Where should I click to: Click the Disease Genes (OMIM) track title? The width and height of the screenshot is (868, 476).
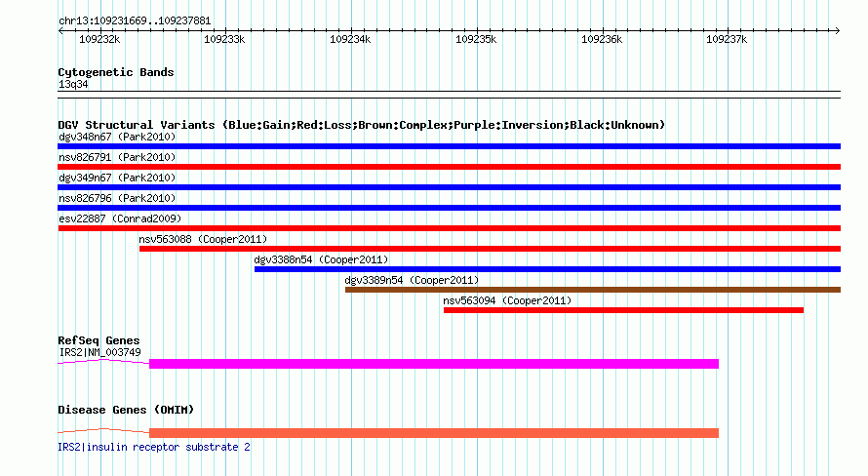126,410
